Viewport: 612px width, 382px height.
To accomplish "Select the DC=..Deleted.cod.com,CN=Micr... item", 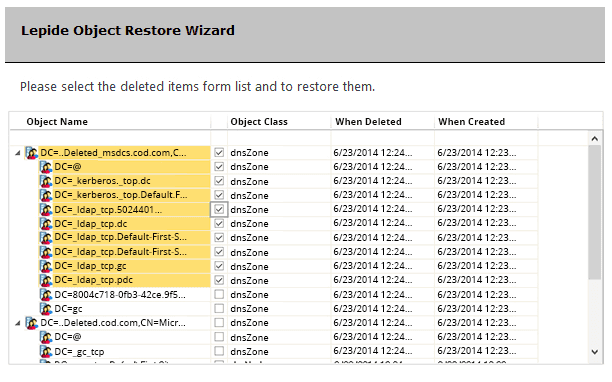I will (113, 323).
